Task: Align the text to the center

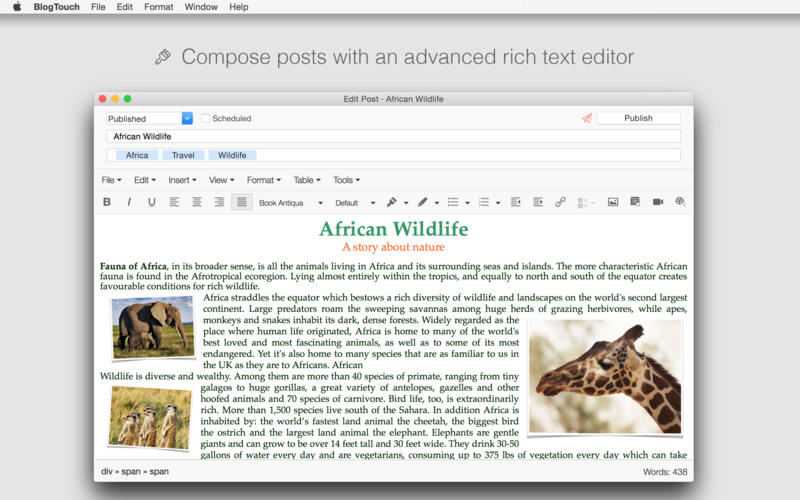Action: tap(196, 202)
